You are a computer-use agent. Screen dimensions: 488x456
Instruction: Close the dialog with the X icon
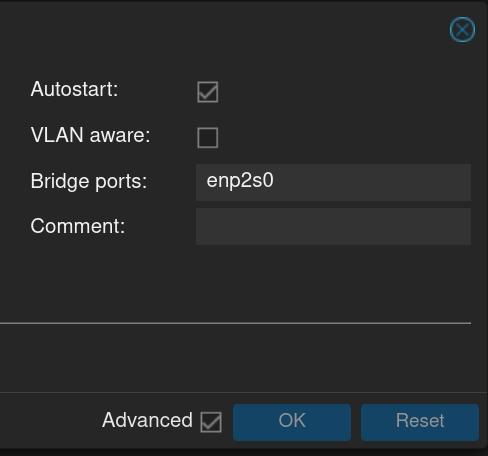pos(462,30)
